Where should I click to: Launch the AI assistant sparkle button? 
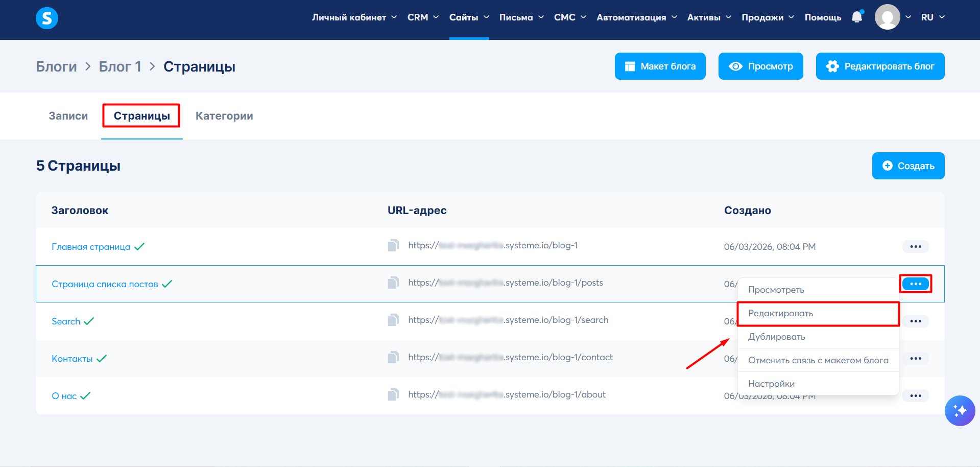[960, 410]
